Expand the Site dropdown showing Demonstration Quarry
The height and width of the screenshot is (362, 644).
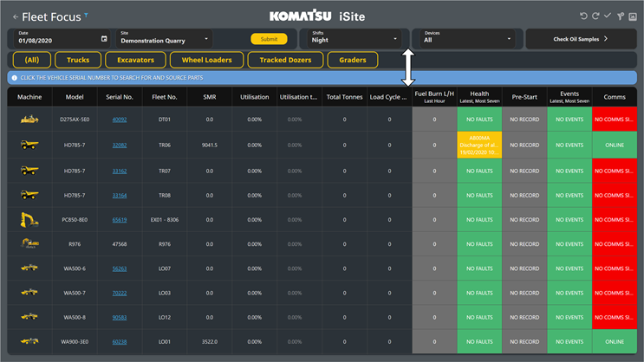[x=165, y=39]
